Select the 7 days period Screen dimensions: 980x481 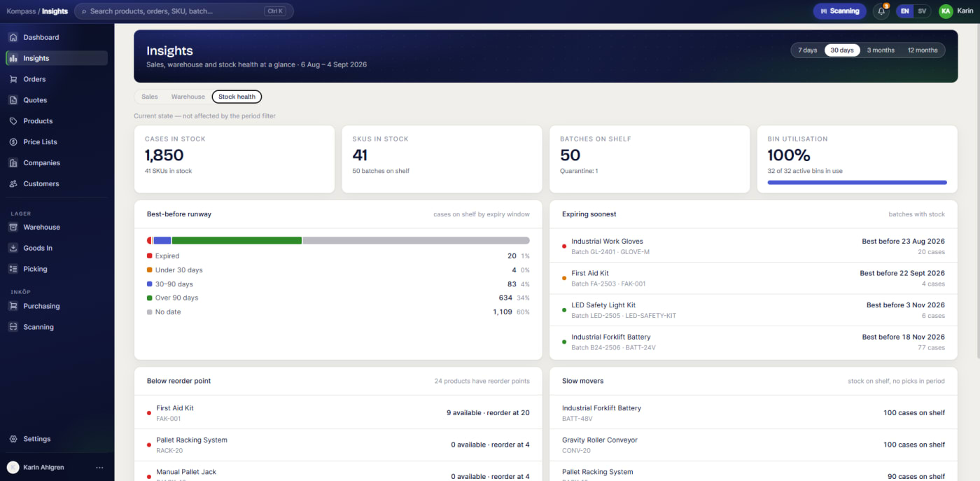pos(808,50)
